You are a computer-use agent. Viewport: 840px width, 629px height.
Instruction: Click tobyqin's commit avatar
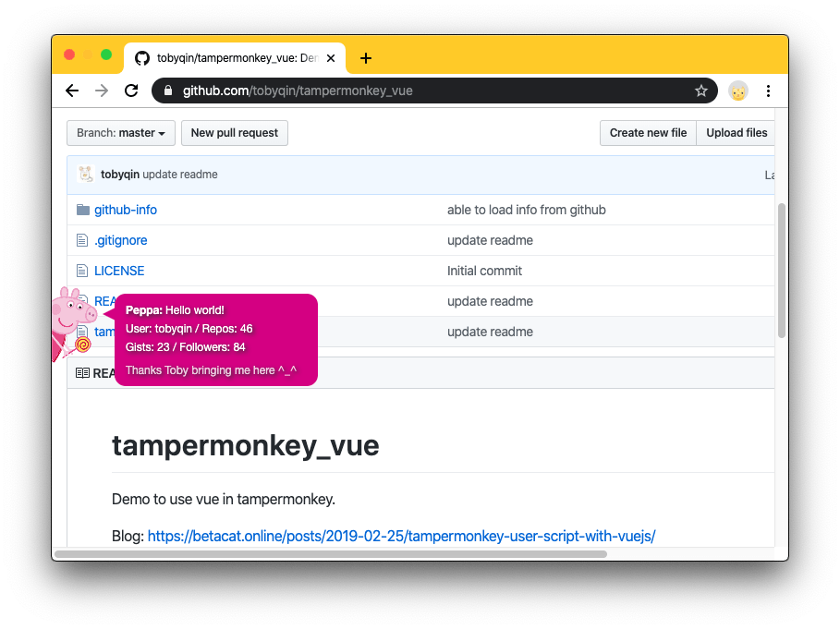[x=86, y=174]
